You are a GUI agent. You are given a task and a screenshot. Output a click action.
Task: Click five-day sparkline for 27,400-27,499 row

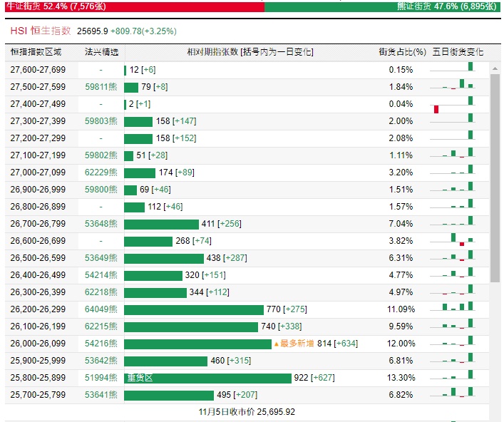tap(453, 105)
